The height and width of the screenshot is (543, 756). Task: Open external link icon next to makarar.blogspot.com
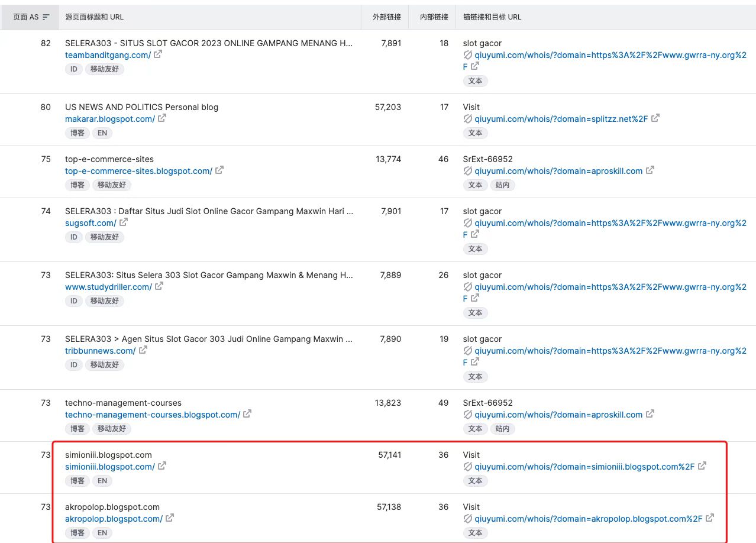[162, 118]
